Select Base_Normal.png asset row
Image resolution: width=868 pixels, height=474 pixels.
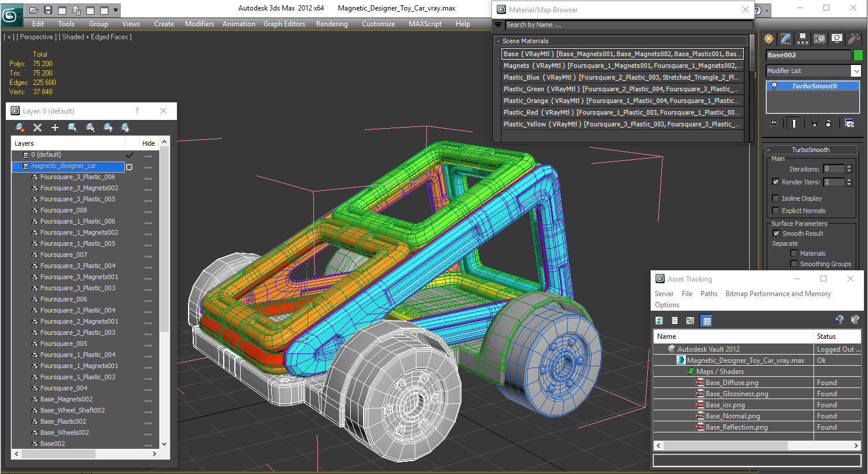pyautogui.click(x=758, y=416)
